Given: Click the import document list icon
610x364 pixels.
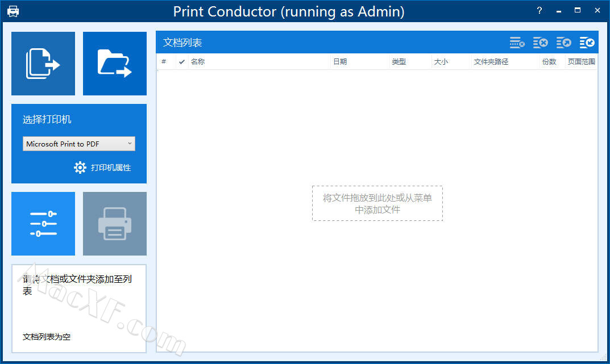Looking at the screenshot, I should (x=587, y=43).
